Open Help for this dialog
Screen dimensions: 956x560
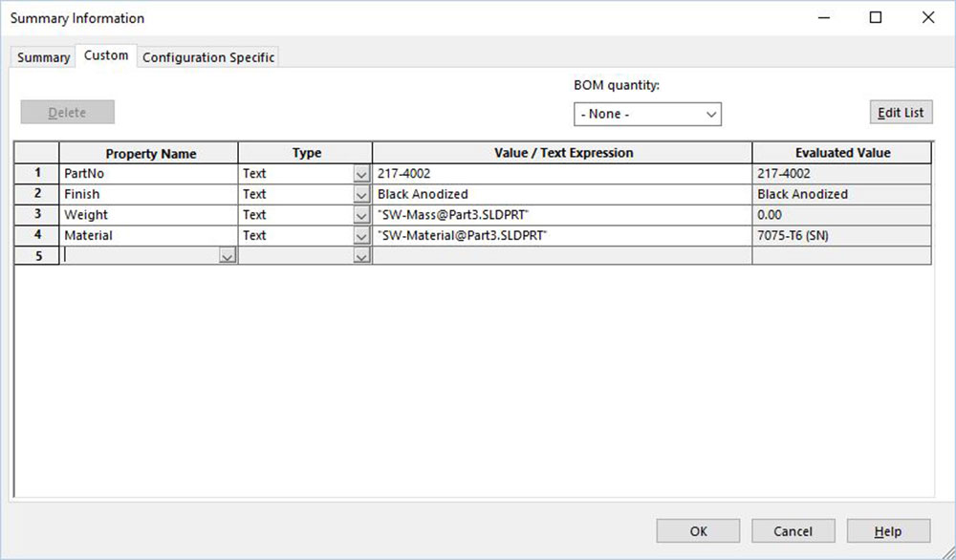click(x=887, y=531)
